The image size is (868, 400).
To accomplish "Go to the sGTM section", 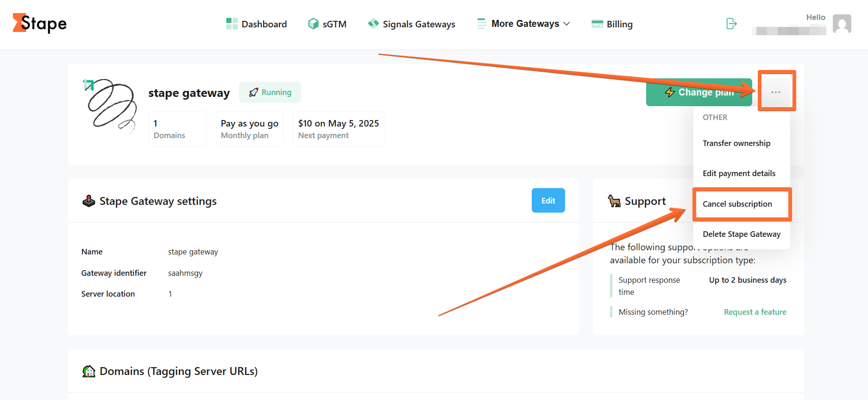I will (x=327, y=24).
